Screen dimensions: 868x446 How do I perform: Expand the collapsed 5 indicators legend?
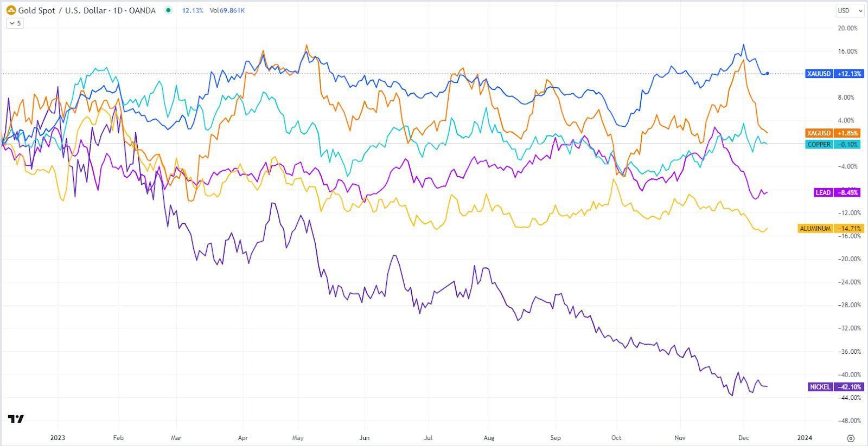click(x=15, y=23)
